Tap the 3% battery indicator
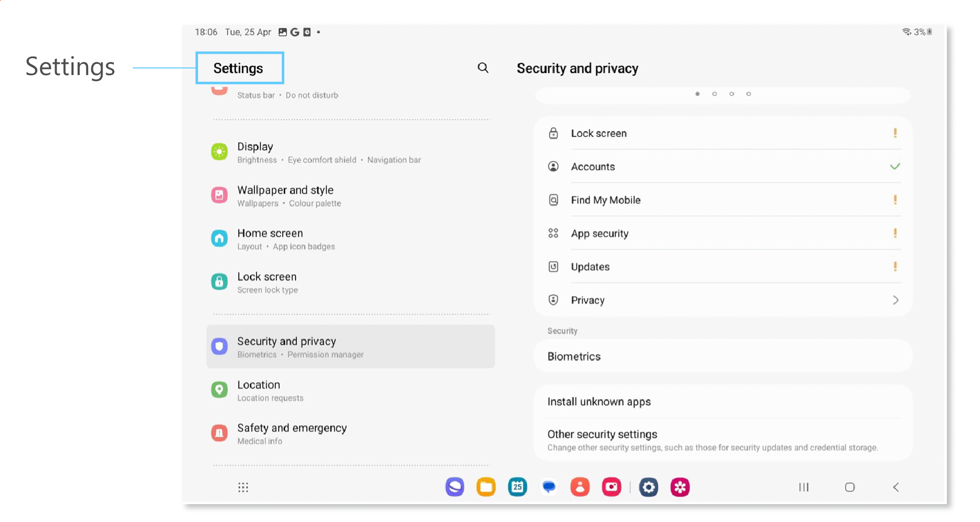 click(923, 32)
